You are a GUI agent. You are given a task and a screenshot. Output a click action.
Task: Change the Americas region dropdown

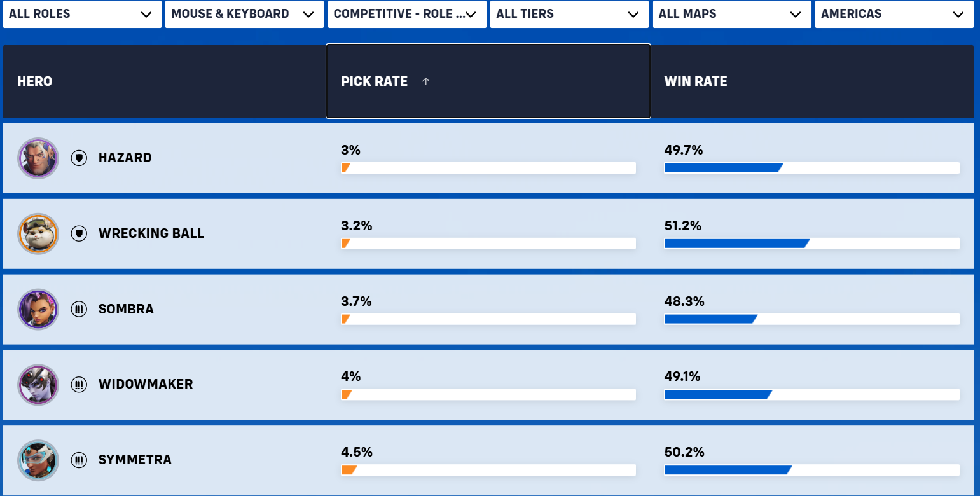tap(894, 14)
